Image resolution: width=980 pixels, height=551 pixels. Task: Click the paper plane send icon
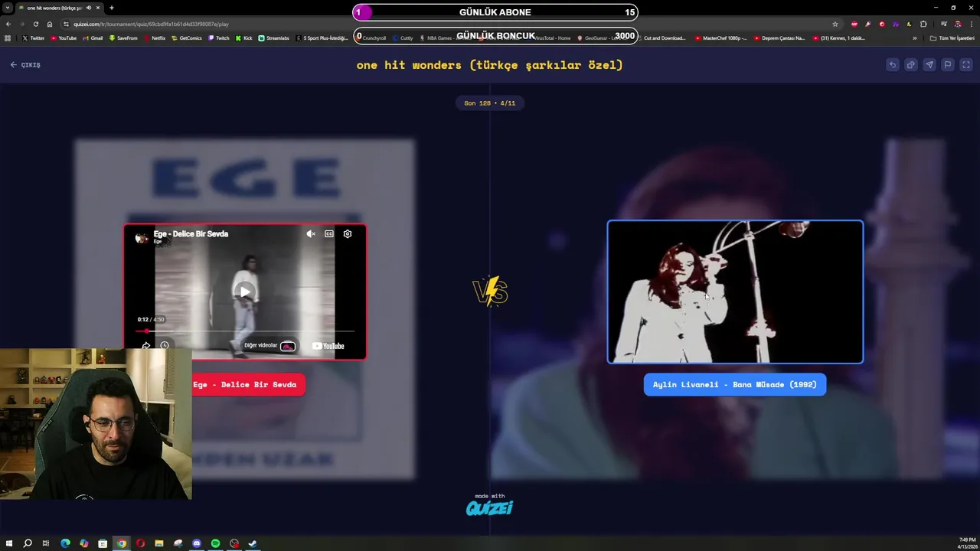coord(929,65)
